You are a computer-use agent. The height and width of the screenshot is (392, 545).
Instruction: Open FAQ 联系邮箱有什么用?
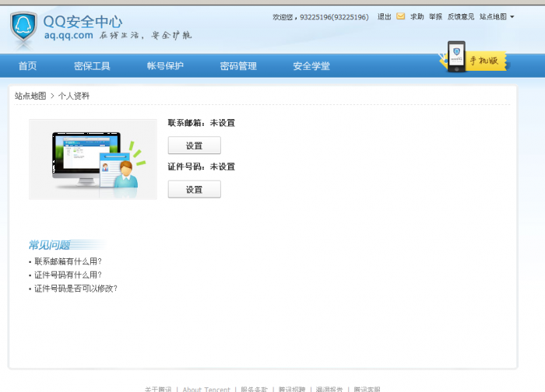(x=68, y=261)
